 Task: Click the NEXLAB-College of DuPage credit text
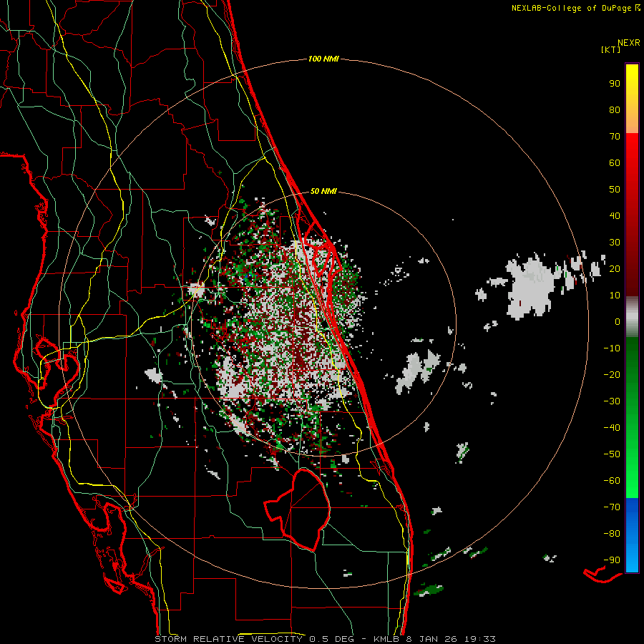pos(571,8)
